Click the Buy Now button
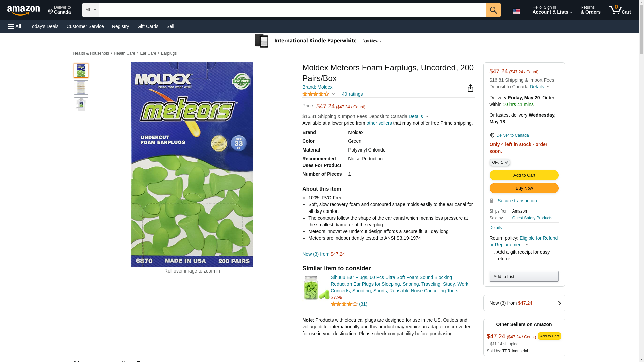 click(x=524, y=188)
